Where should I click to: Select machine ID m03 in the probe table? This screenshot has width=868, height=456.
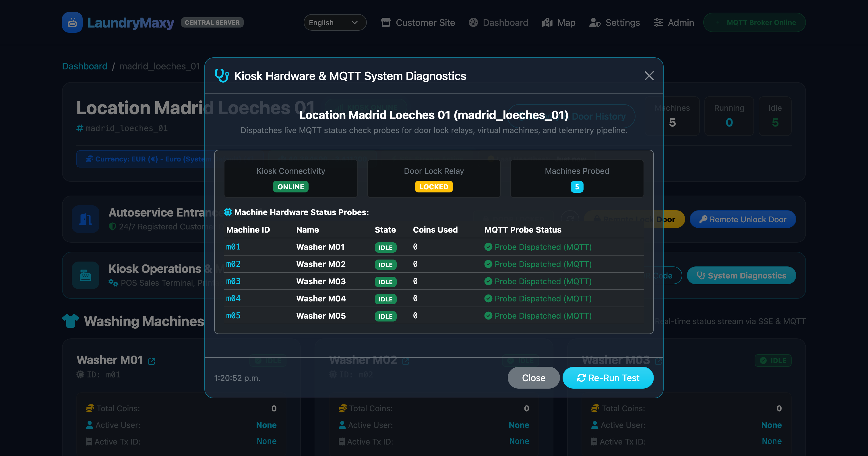[x=233, y=281]
